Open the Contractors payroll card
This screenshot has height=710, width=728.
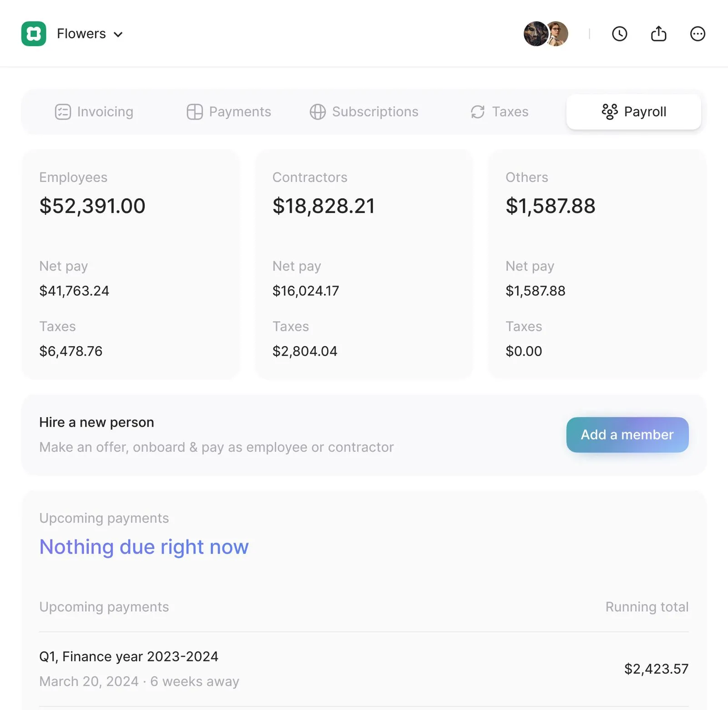click(x=364, y=264)
